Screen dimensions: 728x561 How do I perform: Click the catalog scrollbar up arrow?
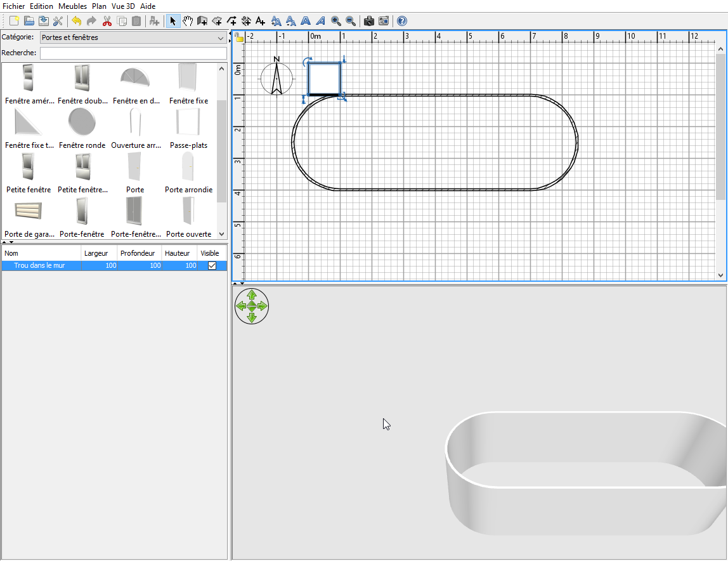click(x=221, y=69)
